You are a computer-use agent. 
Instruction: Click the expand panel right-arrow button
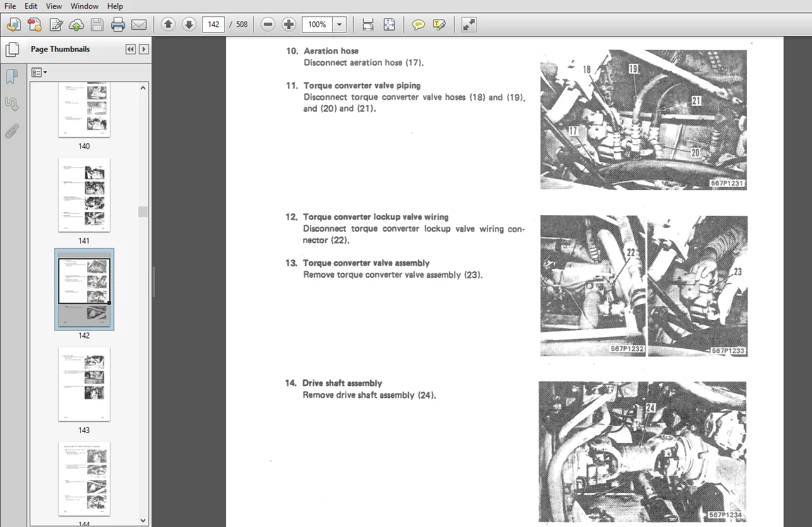[144, 49]
